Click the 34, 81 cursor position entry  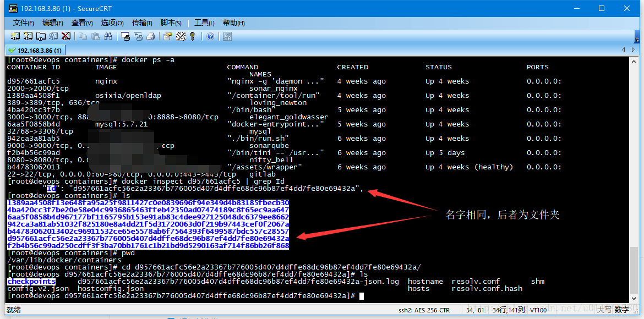(x=475, y=310)
